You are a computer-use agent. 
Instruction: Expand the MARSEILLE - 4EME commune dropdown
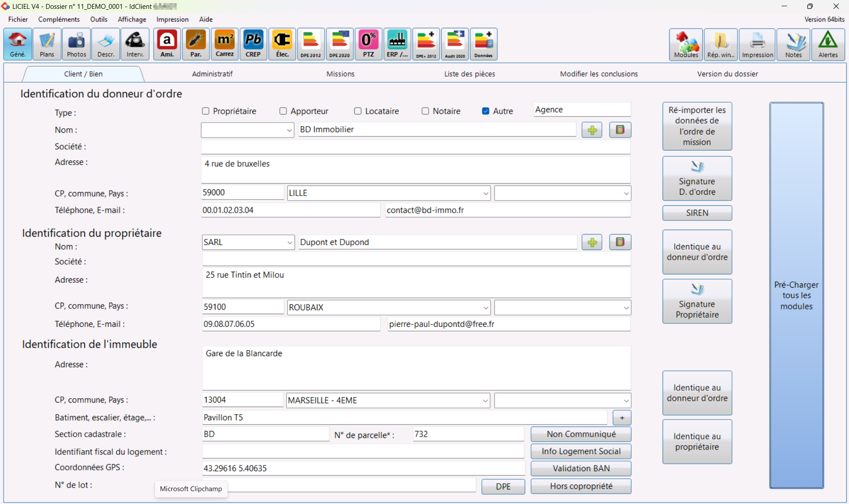click(x=485, y=401)
